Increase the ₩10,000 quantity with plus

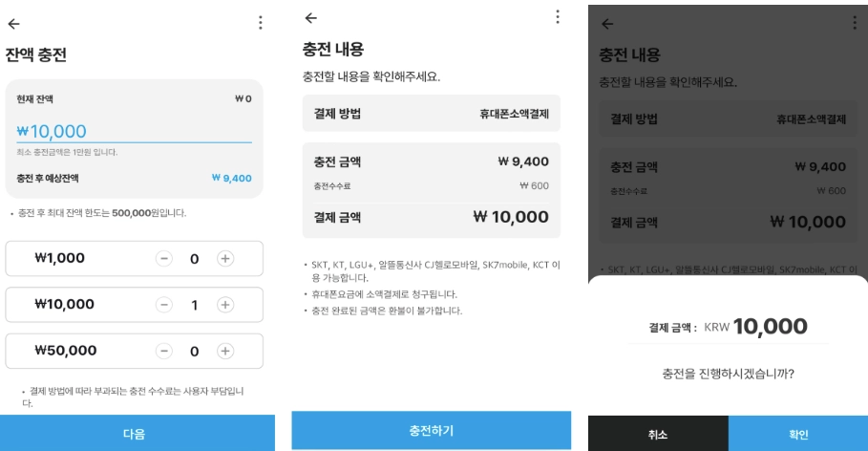tap(225, 305)
